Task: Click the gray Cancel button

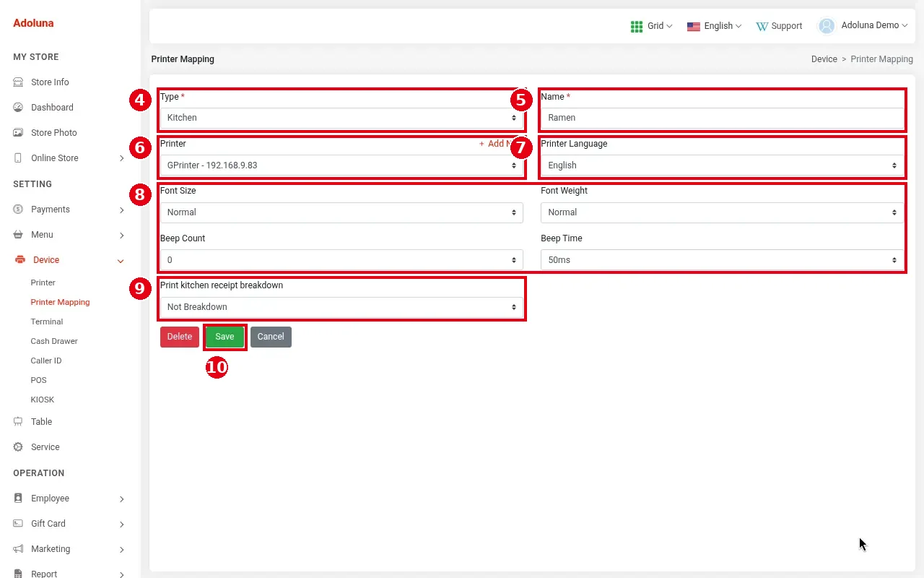Action: [x=271, y=337]
